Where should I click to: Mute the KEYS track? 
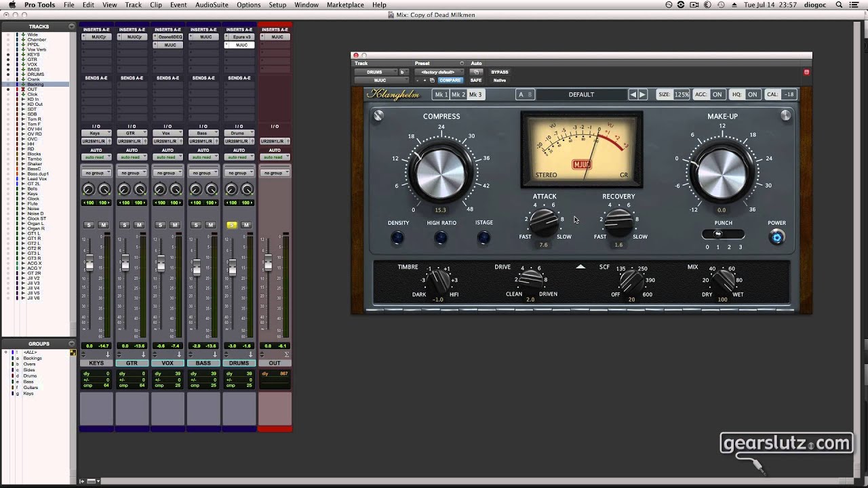click(103, 225)
